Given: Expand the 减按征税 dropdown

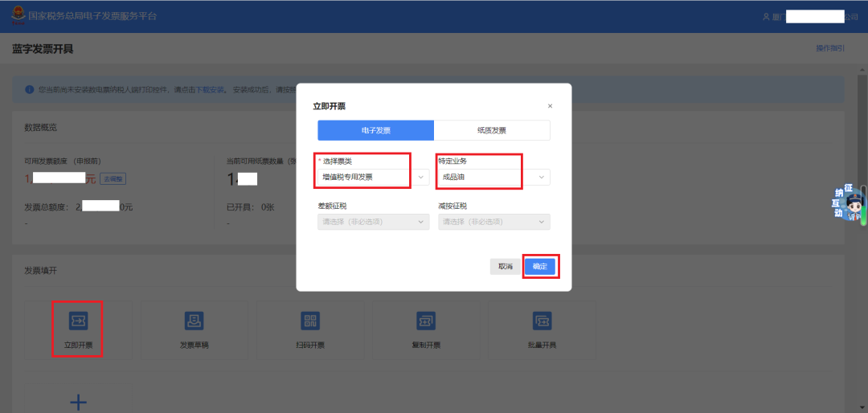Looking at the screenshot, I should [493, 222].
